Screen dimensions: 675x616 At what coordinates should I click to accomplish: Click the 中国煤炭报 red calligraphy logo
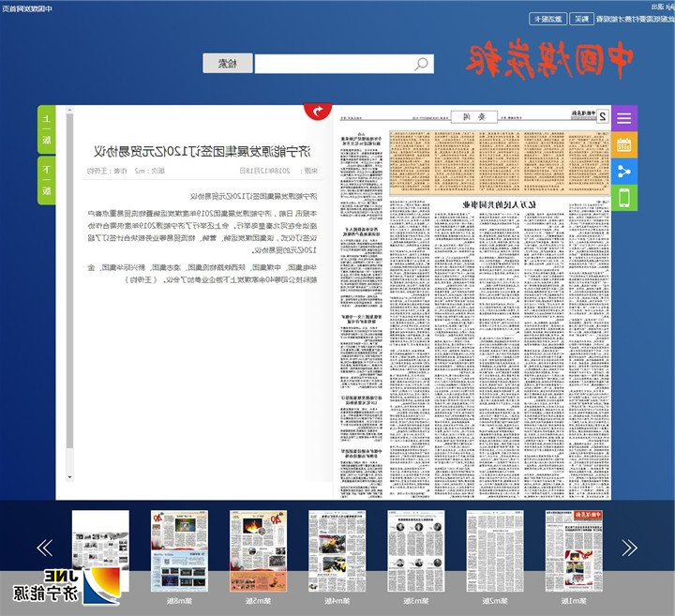[x=549, y=59]
